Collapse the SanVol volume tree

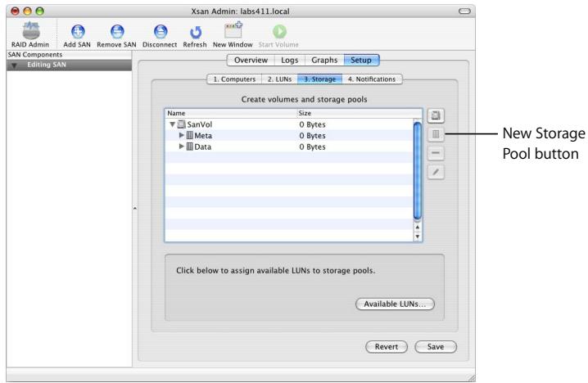click(173, 124)
